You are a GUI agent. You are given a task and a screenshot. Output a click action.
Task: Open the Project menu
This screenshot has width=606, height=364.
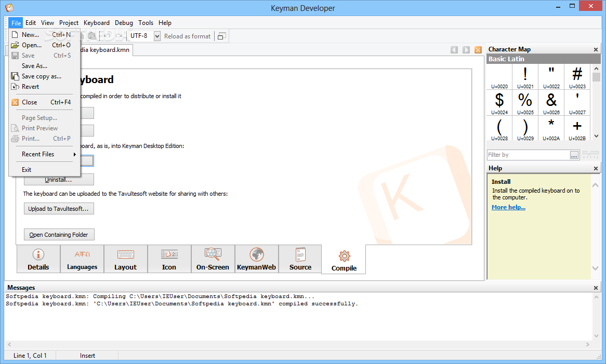[x=69, y=23]
